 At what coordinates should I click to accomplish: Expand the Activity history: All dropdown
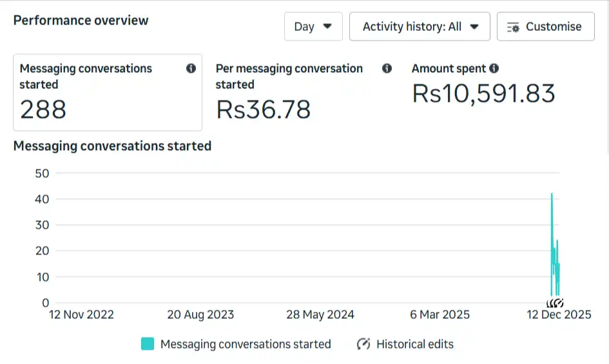[420, 26]
